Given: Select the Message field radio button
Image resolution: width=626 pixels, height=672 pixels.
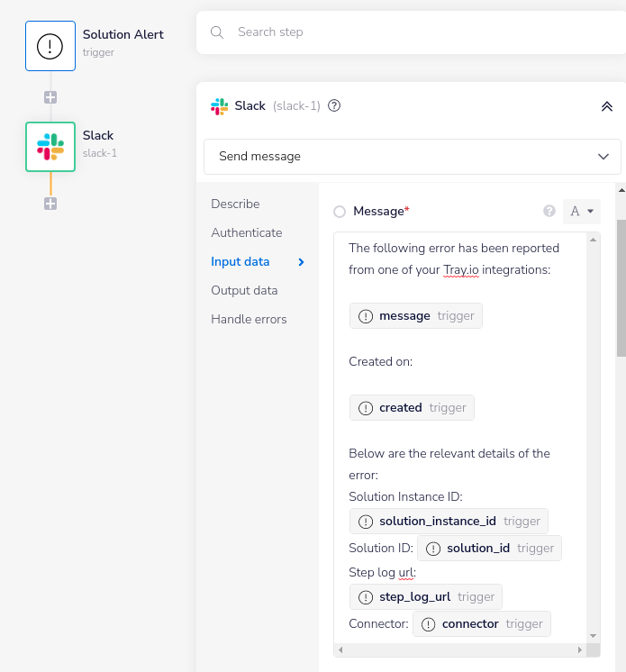Looking at the screenshot, I should pos(340,212).
